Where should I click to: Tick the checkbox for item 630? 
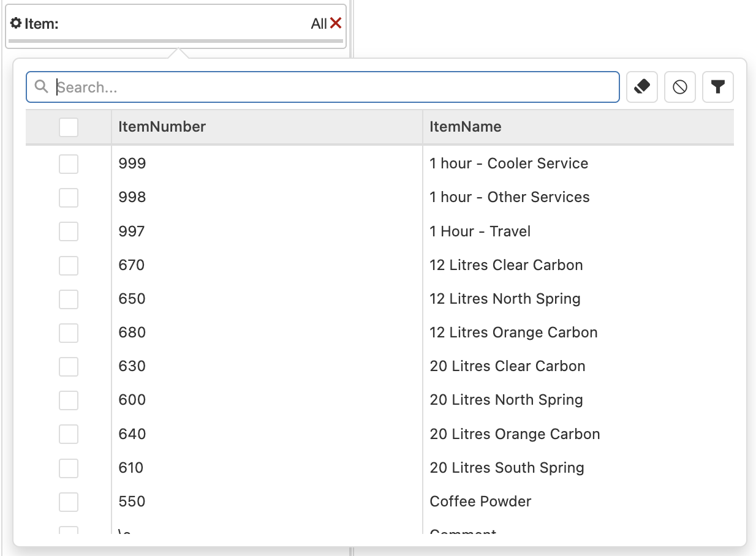pos(69,366)
